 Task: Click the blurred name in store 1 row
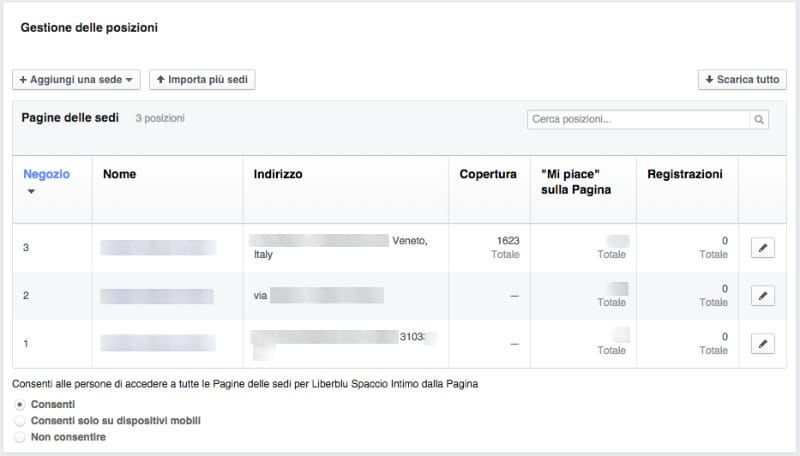[158, 343]
